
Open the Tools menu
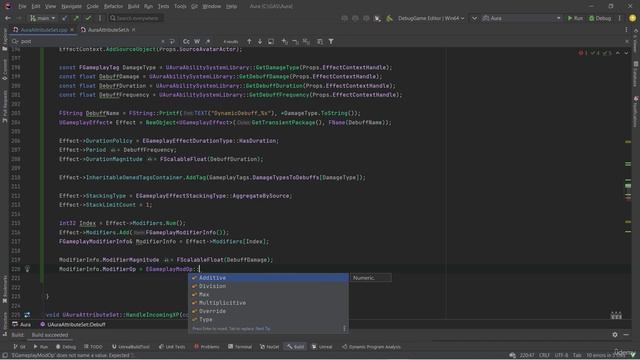[x=180, y=6]
